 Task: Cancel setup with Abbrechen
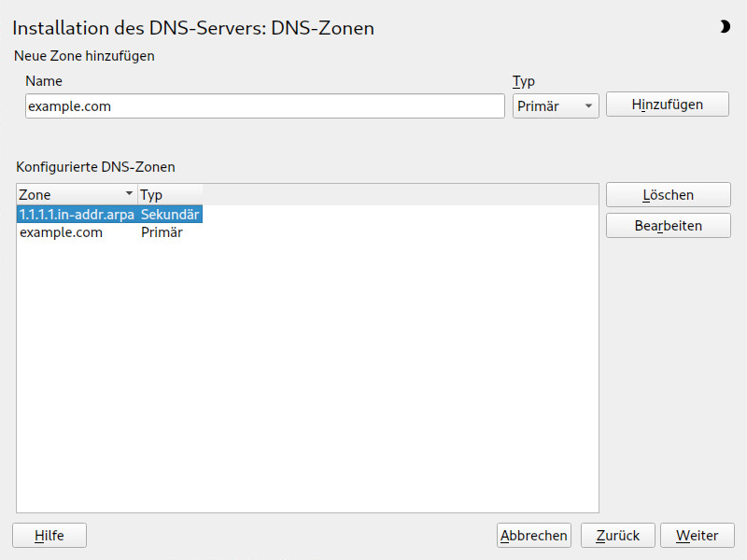[x=534, y=535]
